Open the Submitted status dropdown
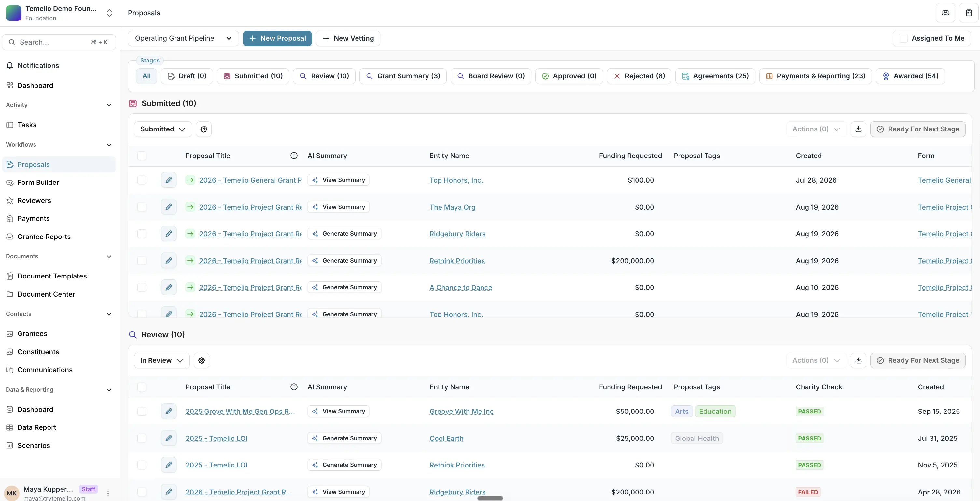 click(163, 129)
